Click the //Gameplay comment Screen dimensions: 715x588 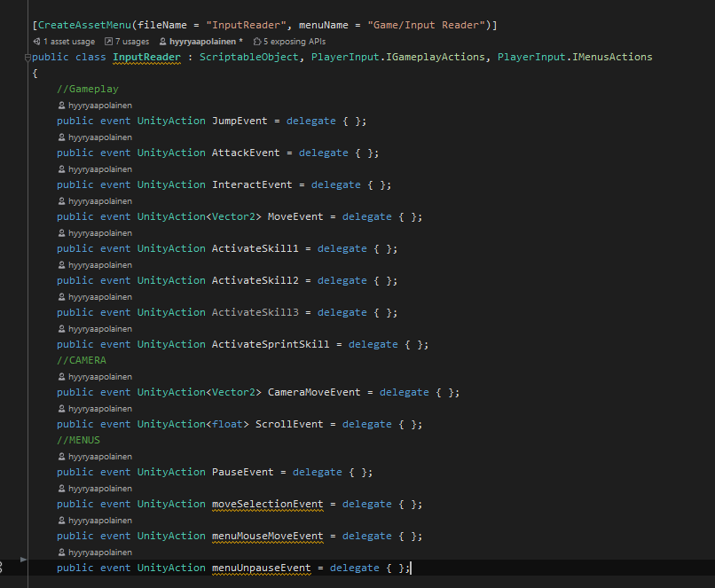[88, 89]
